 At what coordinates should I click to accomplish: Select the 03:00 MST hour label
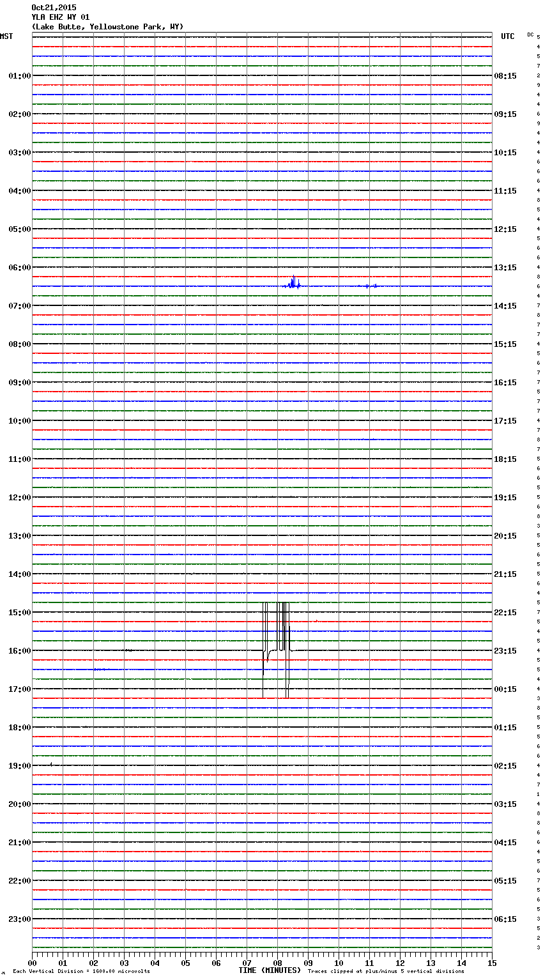pos(20,153)
